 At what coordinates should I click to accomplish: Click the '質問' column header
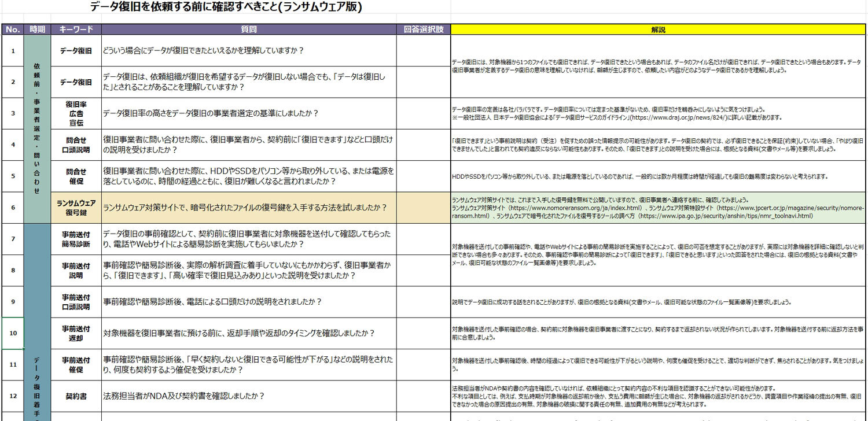pos(248,29)
